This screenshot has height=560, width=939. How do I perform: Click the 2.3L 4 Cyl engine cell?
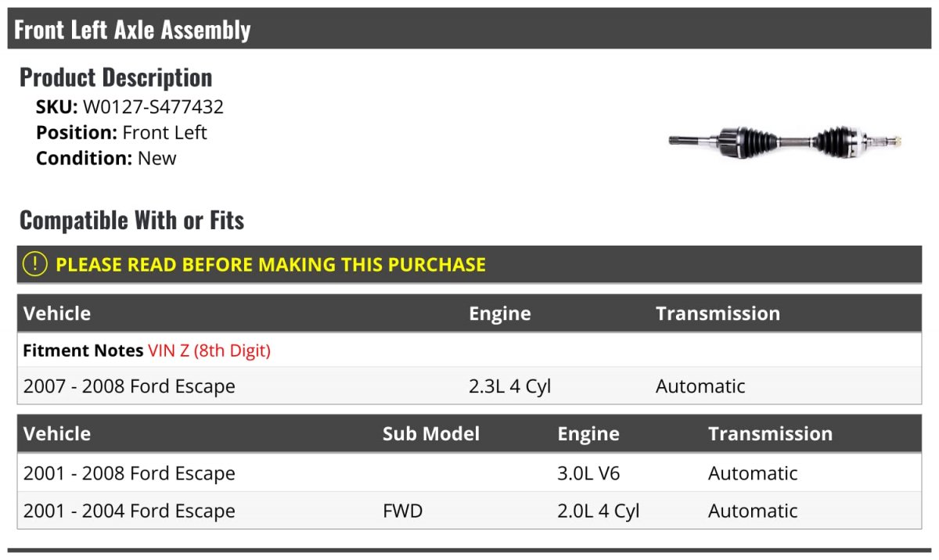[510, 386]
